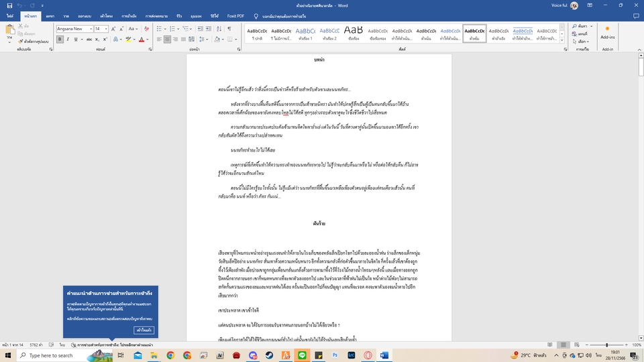Click the Thai Distributed alignment icon
This screenshot has width=644, height=362.
pyautogui.click(x=191, y=40)
